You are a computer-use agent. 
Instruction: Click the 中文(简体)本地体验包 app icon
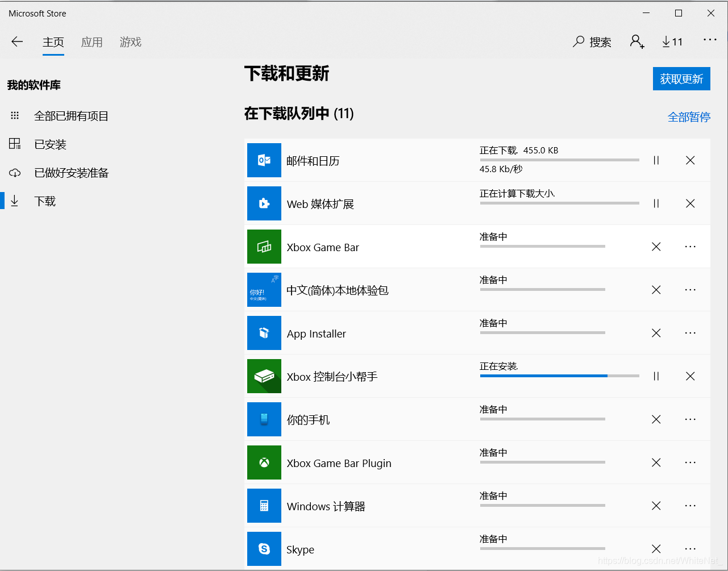[264, 290]
